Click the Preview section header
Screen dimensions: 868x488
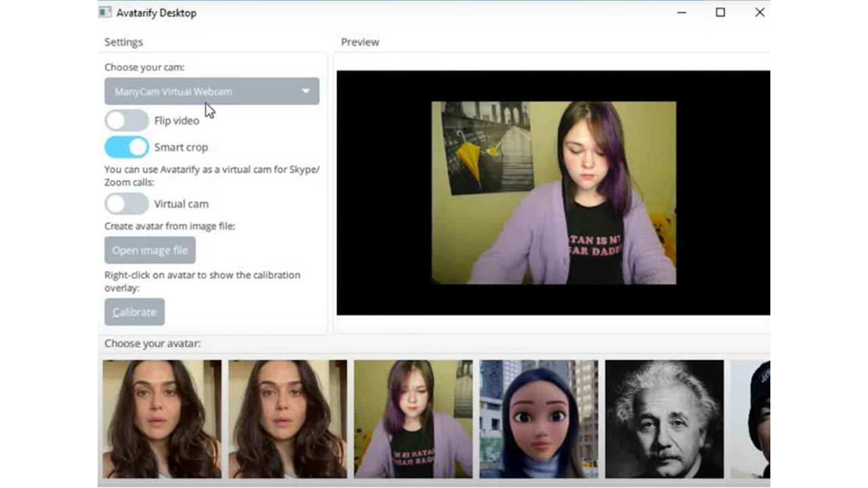coord(359,41)
